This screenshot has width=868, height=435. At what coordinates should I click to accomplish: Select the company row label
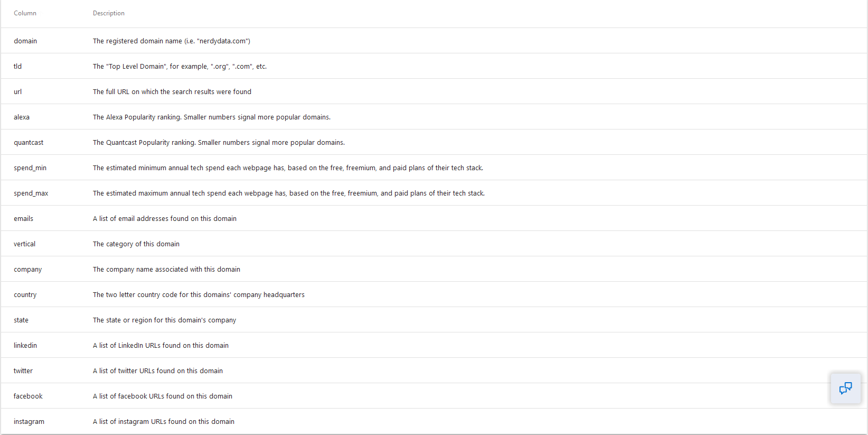[x=27, y=269]
